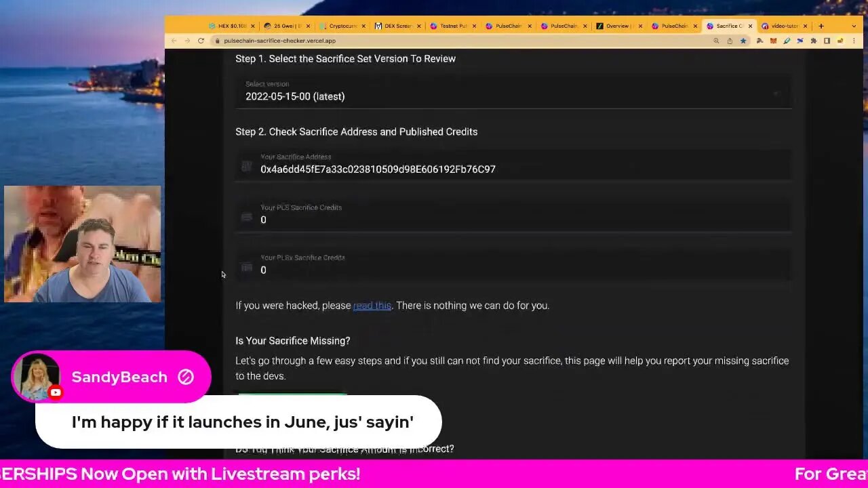Viewport: 868px width, 488px height.
Task: Open the MetaMask fox extension
Action: click(x=772, y=41)
